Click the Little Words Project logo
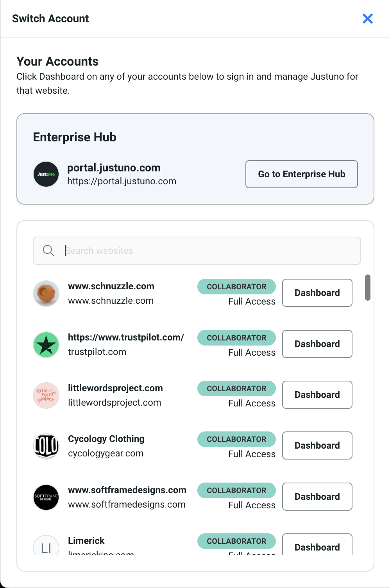The height and width of the screenshot is (588, 390). tap(46, 396)
